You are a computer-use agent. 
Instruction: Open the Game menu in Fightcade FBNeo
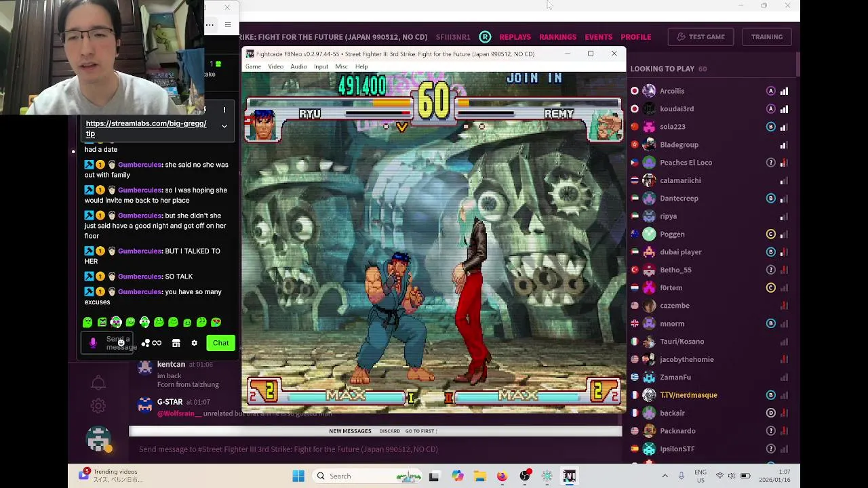[253, 66]
